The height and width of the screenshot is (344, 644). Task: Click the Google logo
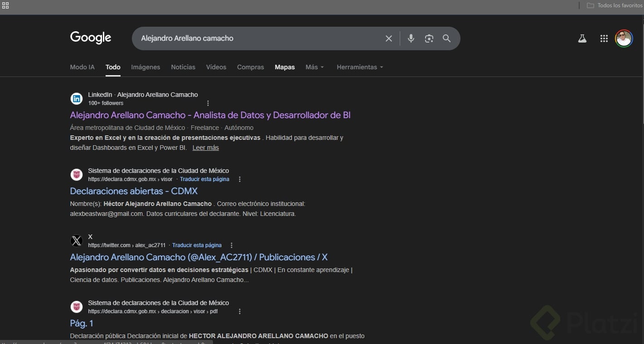91,38
